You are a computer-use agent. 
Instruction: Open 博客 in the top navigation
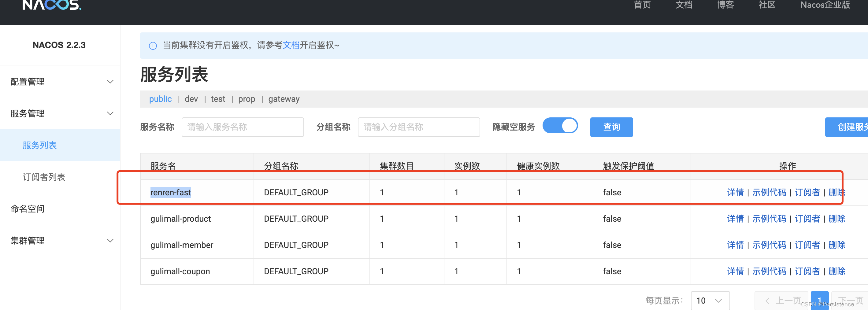(725, 5)
